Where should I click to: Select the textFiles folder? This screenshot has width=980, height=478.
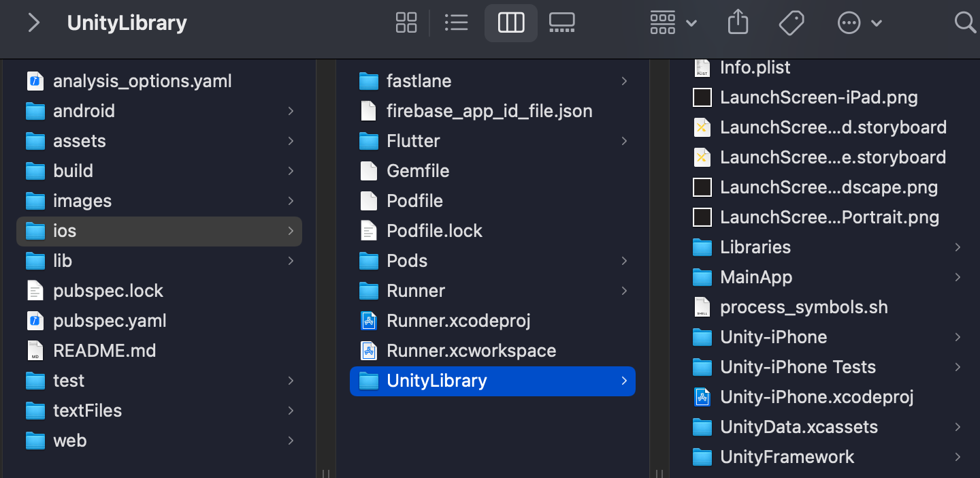[x=159, y=411]
